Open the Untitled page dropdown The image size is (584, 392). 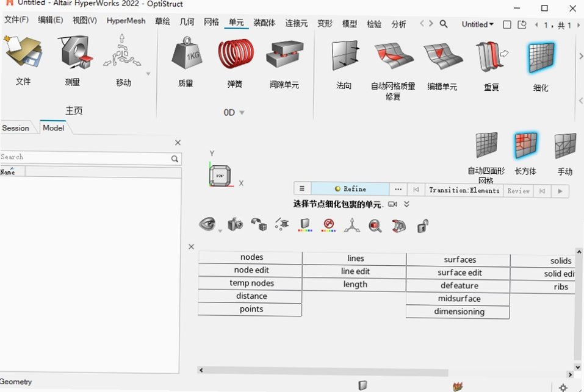tap(477, 24)
